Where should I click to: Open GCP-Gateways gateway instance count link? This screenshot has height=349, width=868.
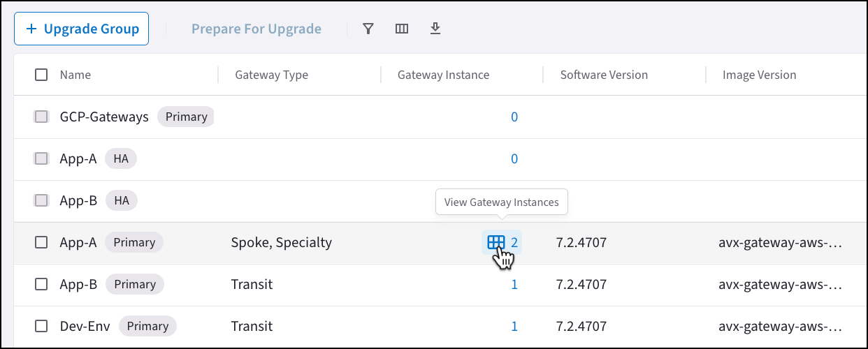pyautogui.click(x=514, y=117)
